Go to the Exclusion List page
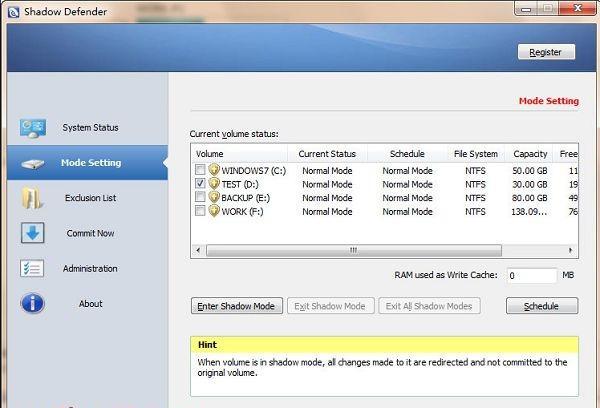 click(x=87, y=198)
